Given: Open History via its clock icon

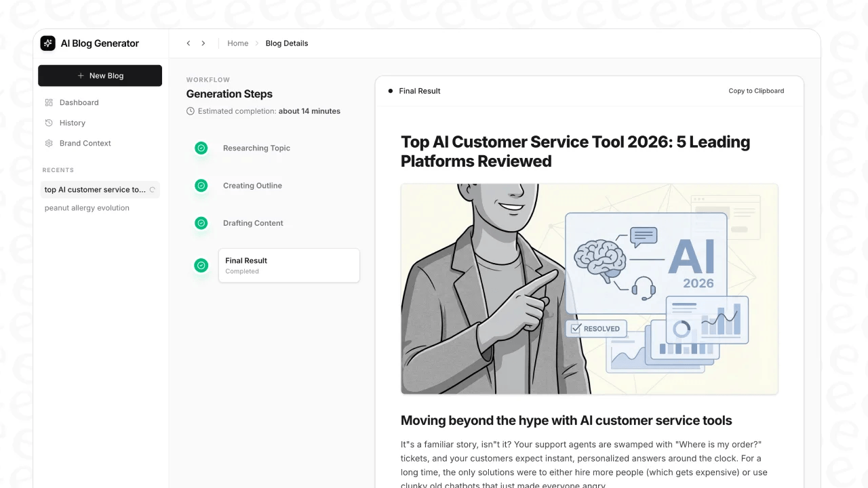Looking at the screenshot, I should (x=48, y=123).
